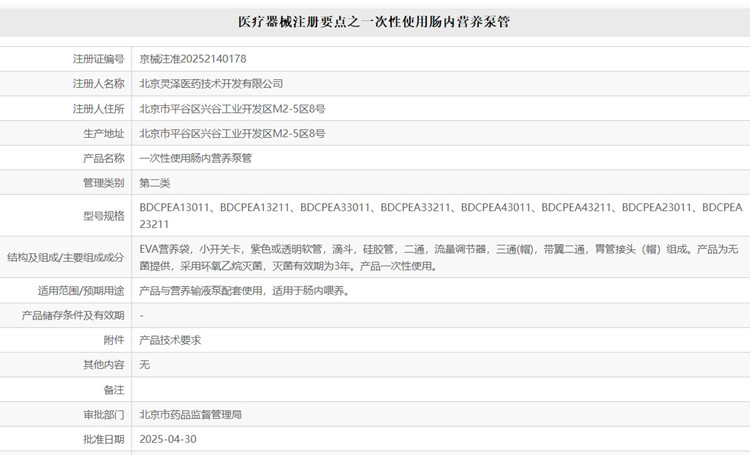Click the 产品名称 value 一次性使用肠内营养泵管
Viewport: 750px width, 455px height.
(196, 158)
